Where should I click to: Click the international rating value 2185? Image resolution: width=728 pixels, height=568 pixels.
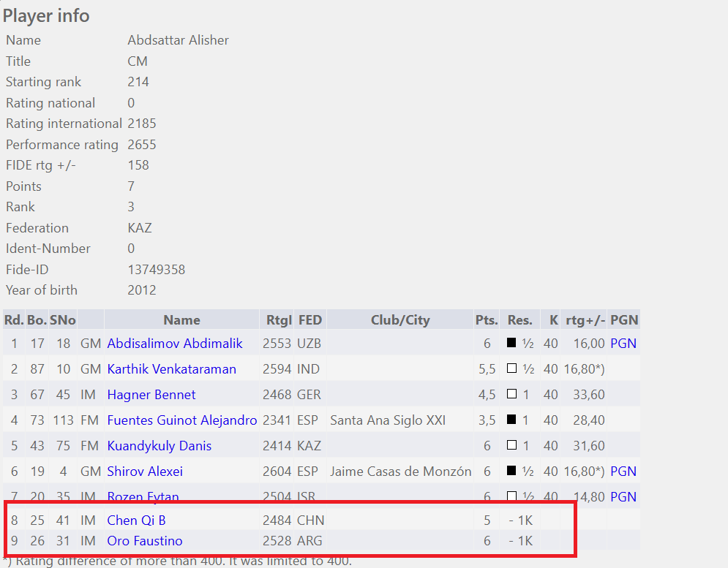coord(142,124)
